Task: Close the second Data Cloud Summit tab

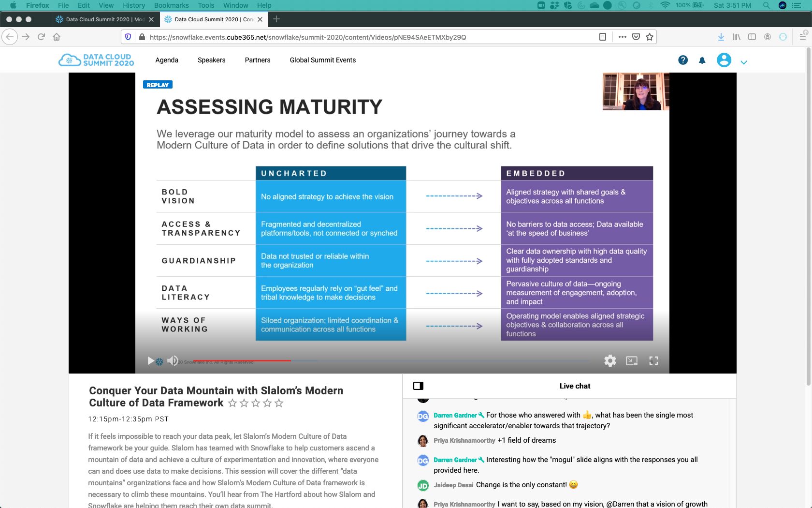Action: coord(260,19)
